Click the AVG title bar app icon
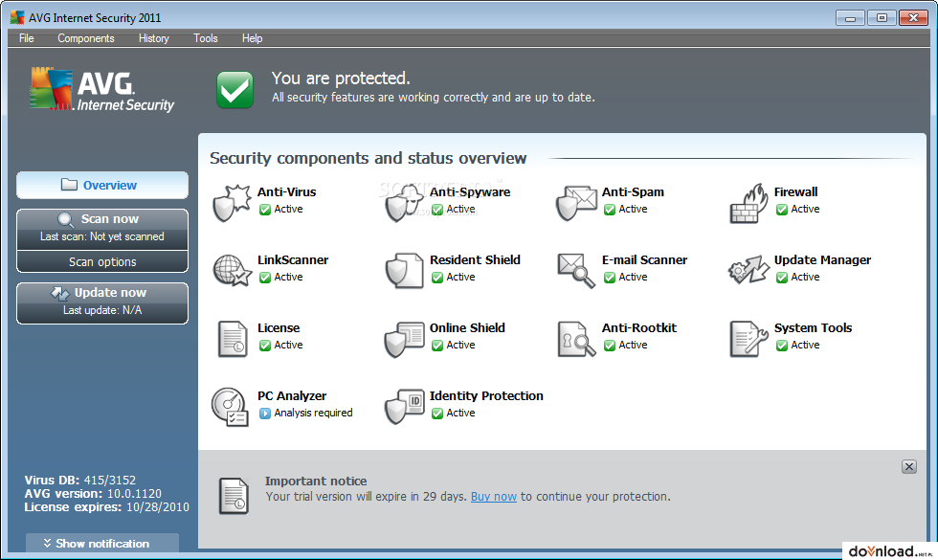938x560 pixels. (x=17, y=17)
